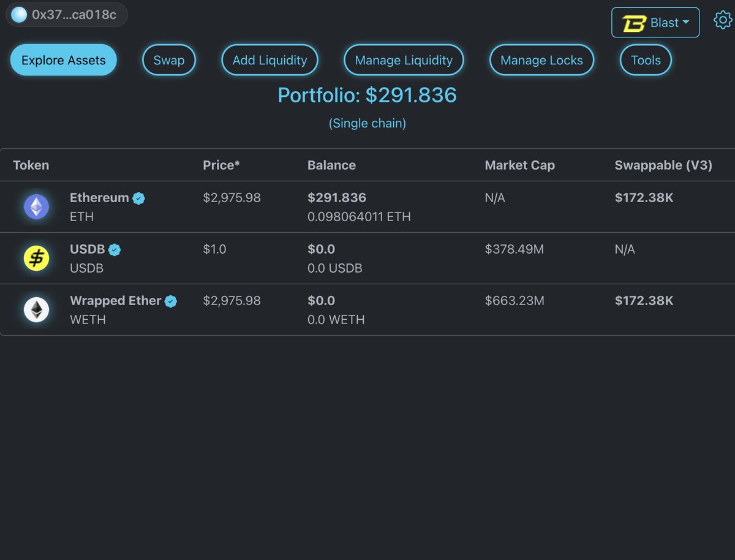Screen dimensions: 735x560
Task: Go to Add Liquidity
Action: [269, 60]
